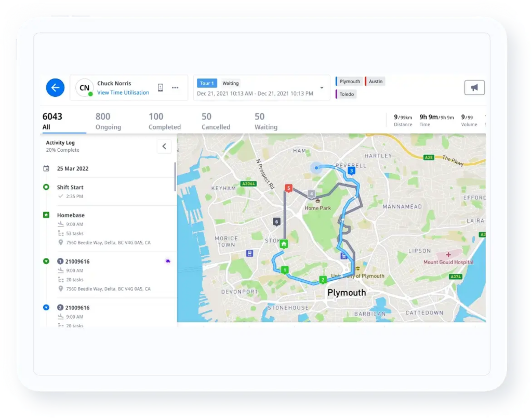Click the tasks list icon showing 53 tasks

61,233
